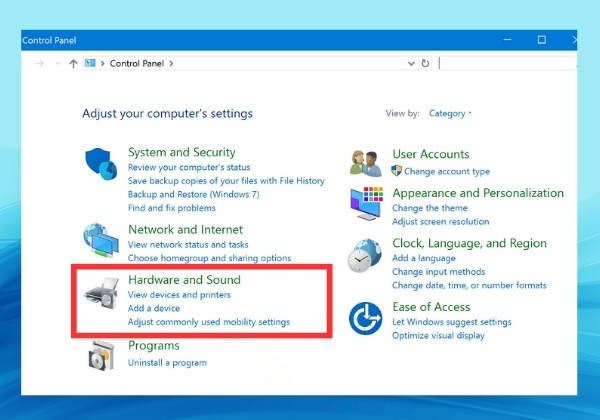Refresh the Control Panel view
This screenshot has height=420, width=600.
click(x=425, y=63)
